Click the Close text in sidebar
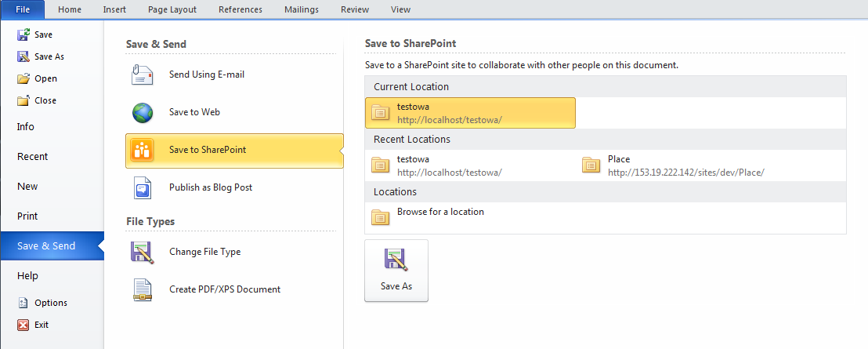868x349 pixels. [45, 100]
